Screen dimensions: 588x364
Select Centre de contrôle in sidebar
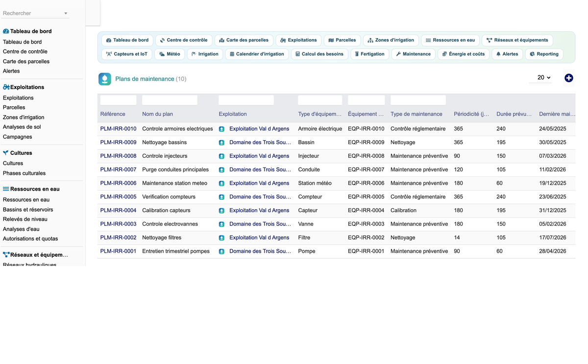[x=25, y=51]
